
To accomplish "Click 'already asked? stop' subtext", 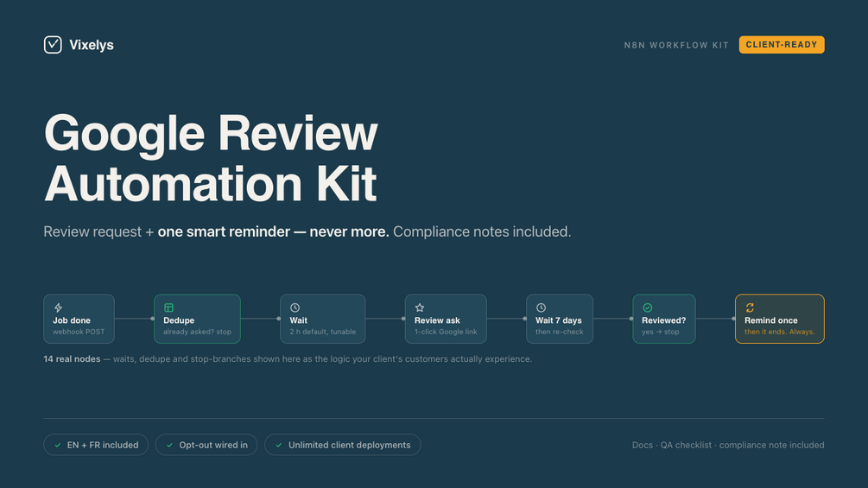I will tap(197, 332).
